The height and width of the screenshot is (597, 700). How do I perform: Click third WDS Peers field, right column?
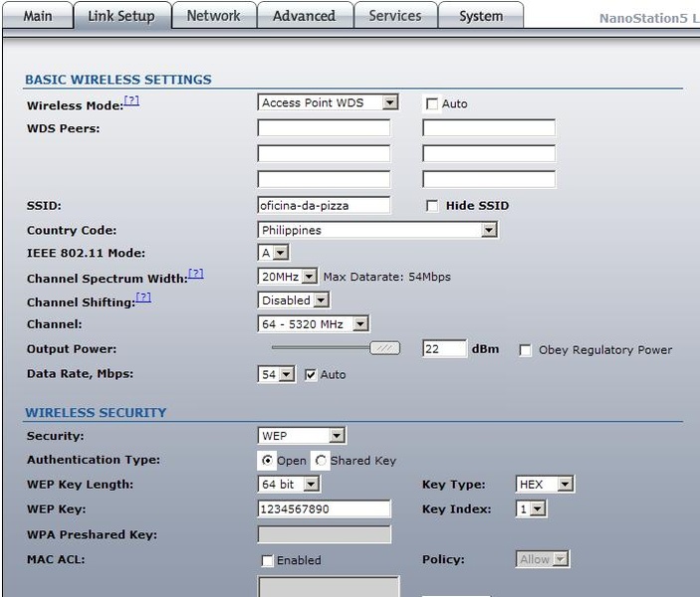(x=489, y=179)
